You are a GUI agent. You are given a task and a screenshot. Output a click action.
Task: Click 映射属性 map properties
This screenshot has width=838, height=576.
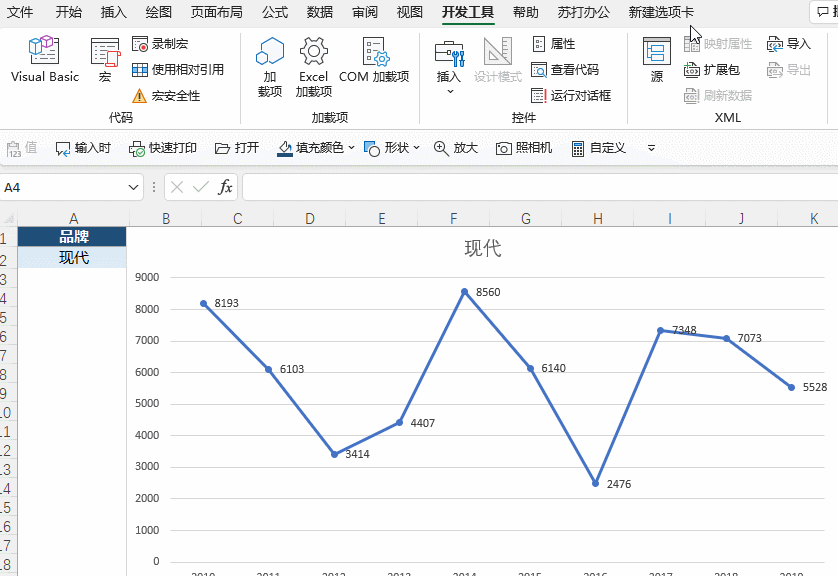tap(718, 44)
